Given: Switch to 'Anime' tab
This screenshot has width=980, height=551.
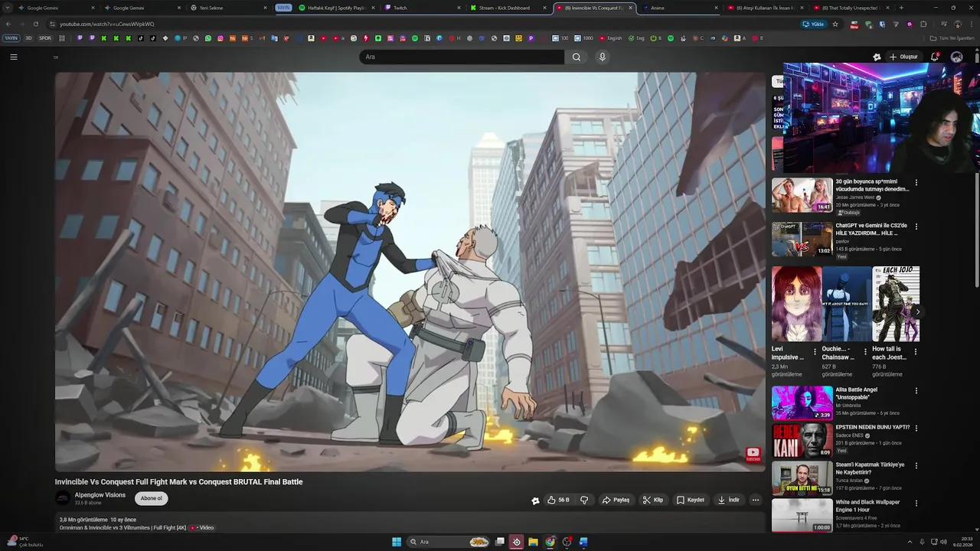Looking at the screenshot, I should [676, 8].
